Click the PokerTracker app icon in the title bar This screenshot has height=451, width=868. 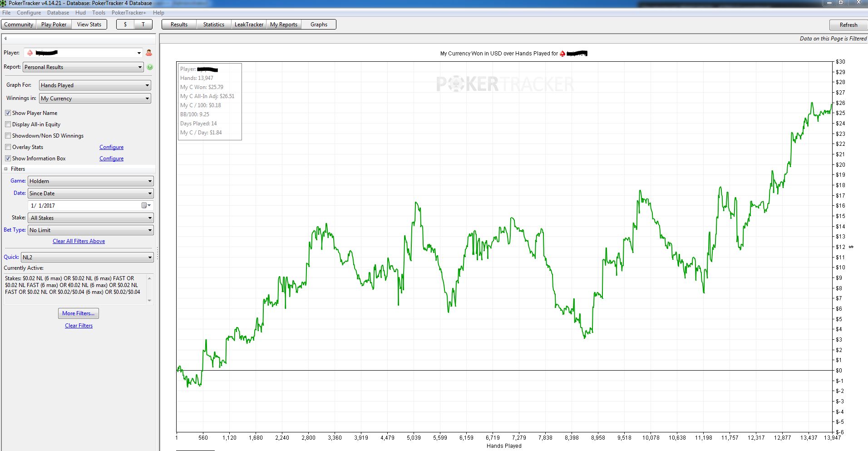[4, 3]
